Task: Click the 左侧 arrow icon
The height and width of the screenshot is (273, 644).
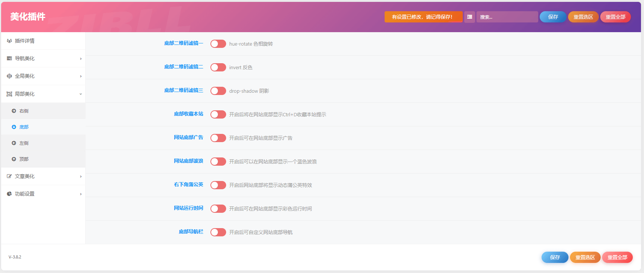Action: pos(14,143)
